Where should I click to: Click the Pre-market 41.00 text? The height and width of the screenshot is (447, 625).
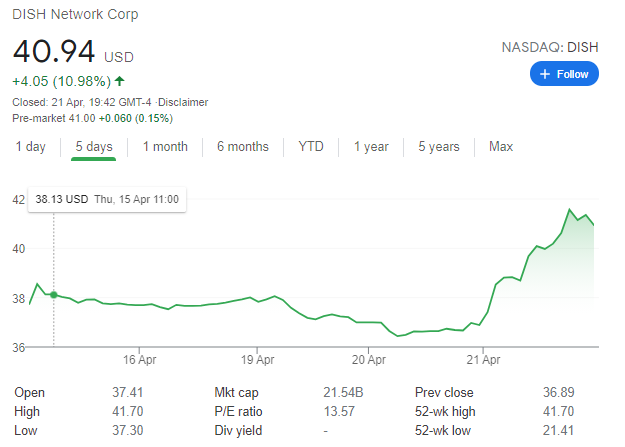(x=54, y=118)
